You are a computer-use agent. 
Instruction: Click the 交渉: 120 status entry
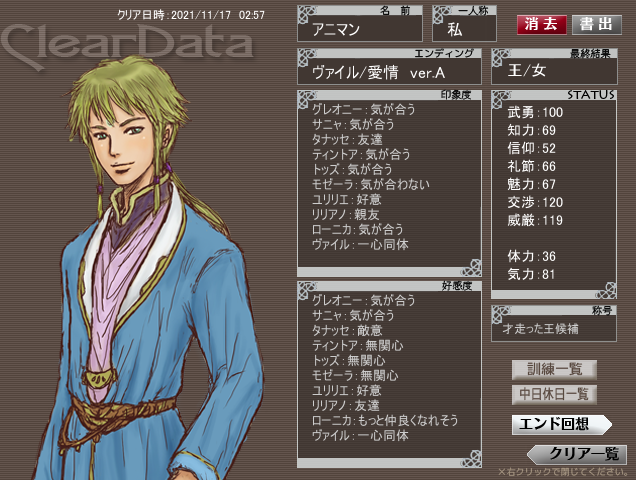535,202
